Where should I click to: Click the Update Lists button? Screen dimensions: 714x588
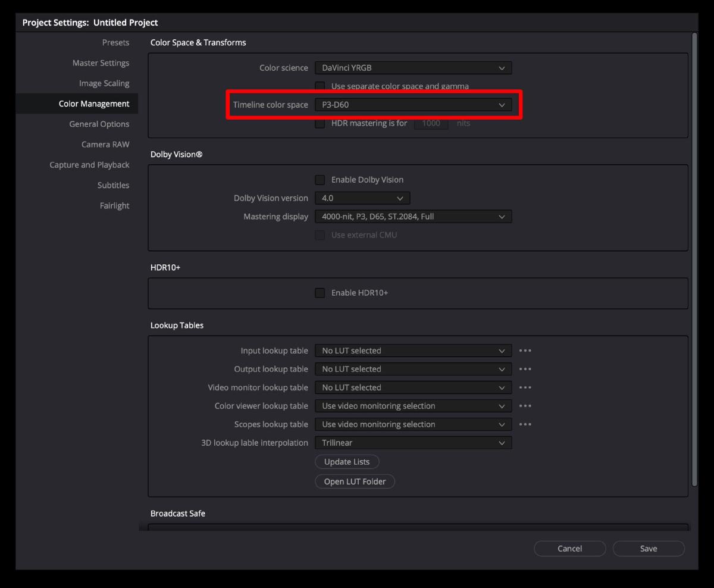tap(347, 461)
